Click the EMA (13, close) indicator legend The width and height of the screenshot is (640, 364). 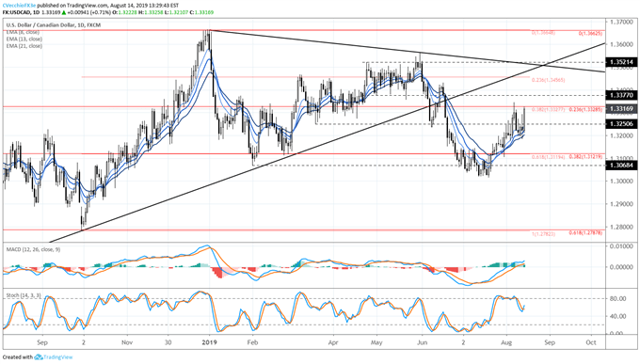[24, 39]
